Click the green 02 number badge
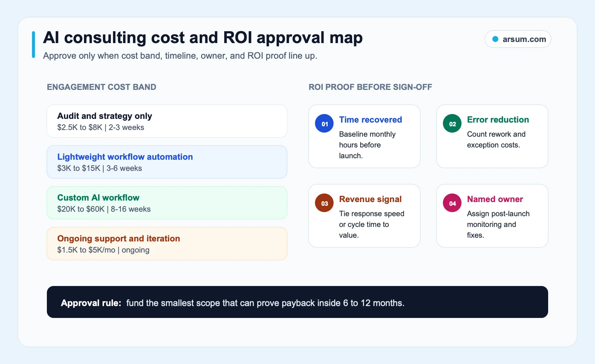The width and height of the screenshot is (595, 364). tap(452, 123)
